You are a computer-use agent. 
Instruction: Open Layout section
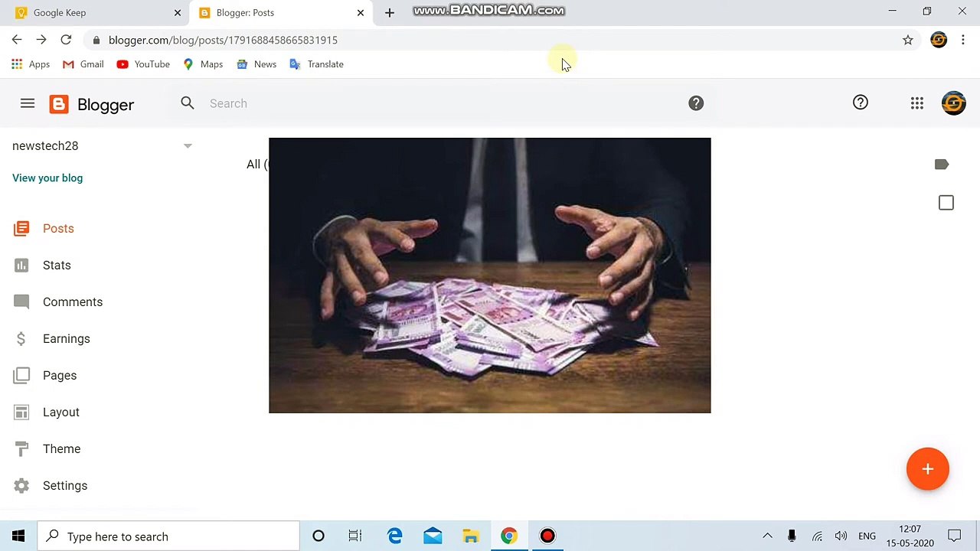(x=61, y=412)
